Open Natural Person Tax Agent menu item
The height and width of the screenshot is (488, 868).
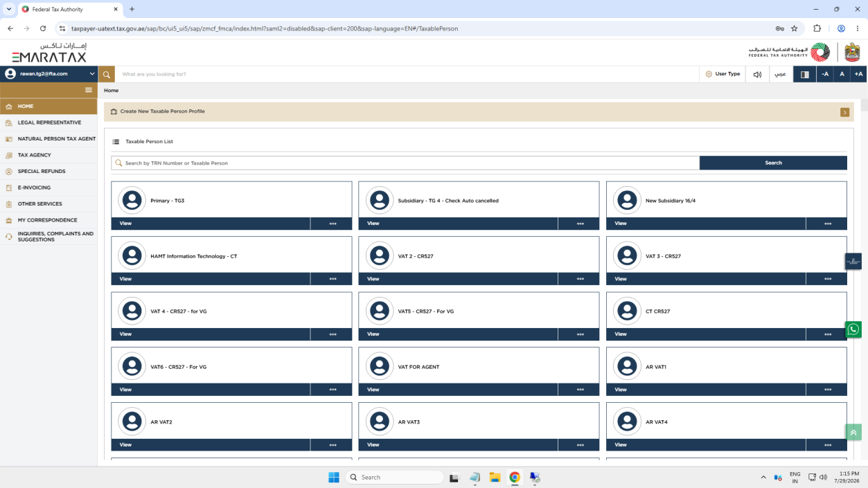(x=48, y=138)
